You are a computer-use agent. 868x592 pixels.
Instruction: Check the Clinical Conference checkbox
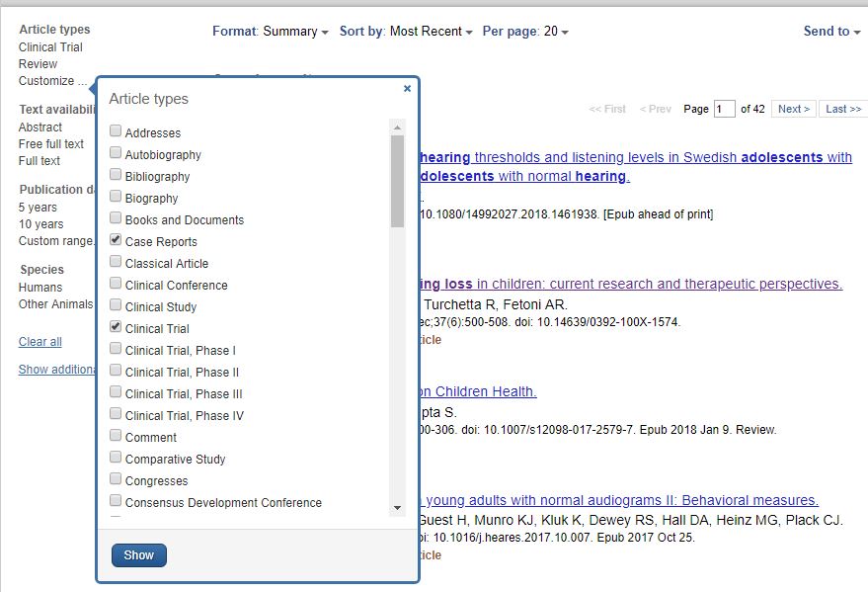click(116, 283)
